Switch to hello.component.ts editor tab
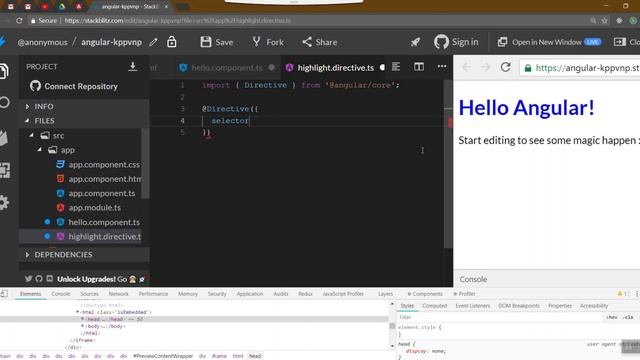640x360 pixels. click(227, 68)
